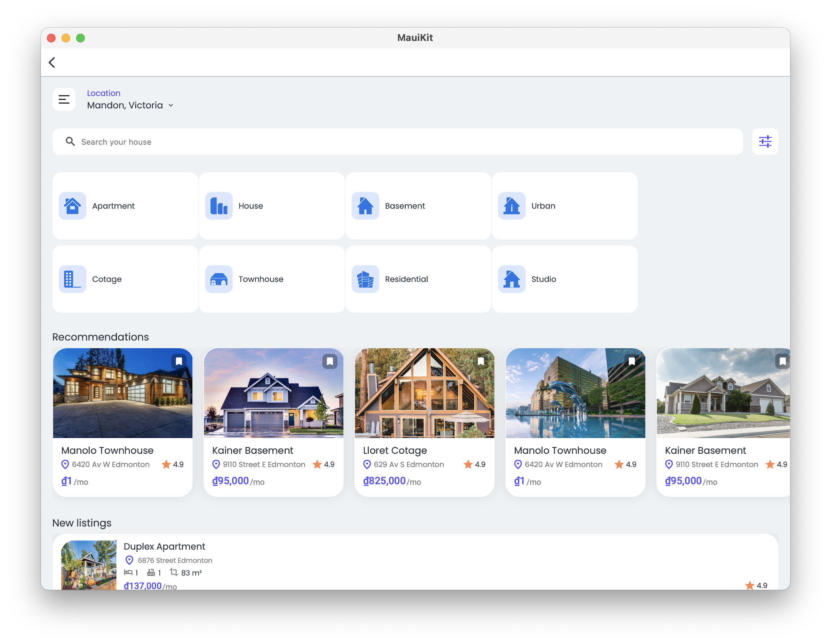Toggle bookmark on first Manolo Townhouse card
831x644 pixels.
tap(179, 361)
